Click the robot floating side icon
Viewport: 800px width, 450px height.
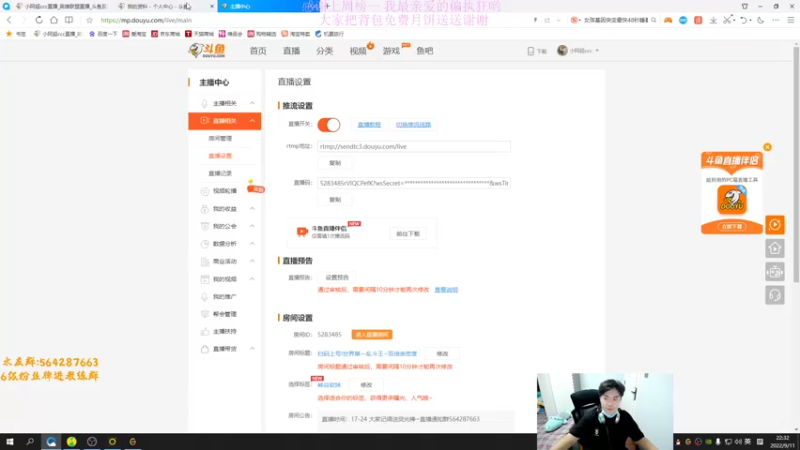774,272
